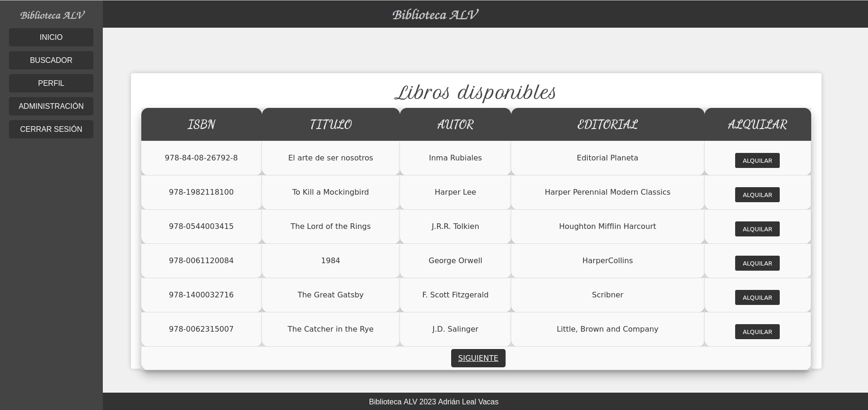Click the Libros disponibles heading

tap(476, 92)
